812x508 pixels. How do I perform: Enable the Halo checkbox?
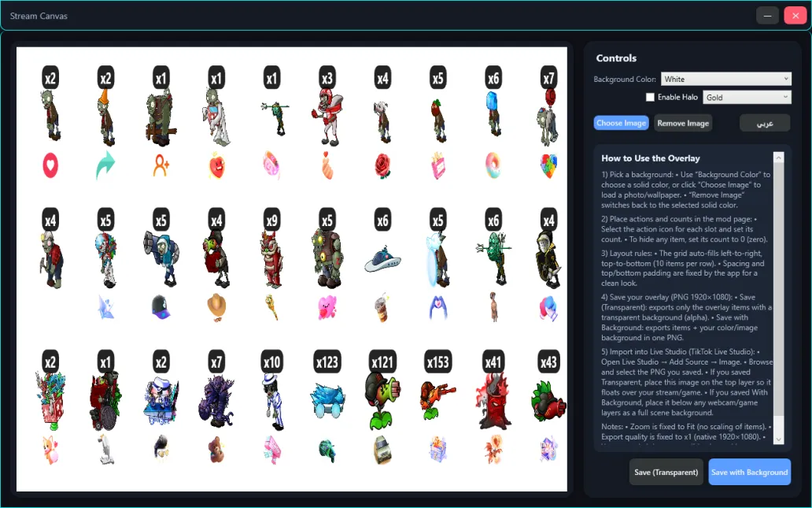650,98
